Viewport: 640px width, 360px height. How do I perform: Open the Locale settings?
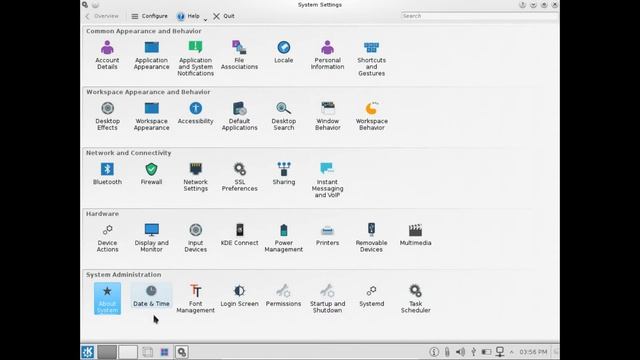click(x=284, y=52)
